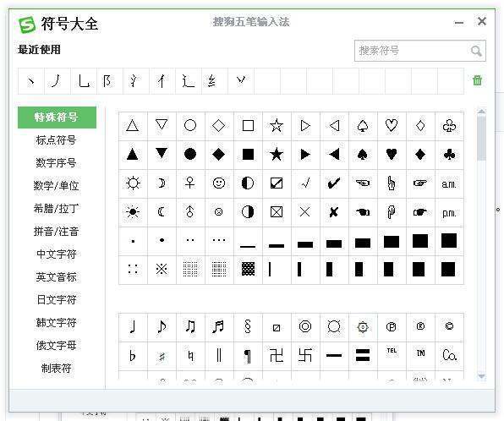Open the 数字序号 category
The width and height of the screenshot is (504, 421).
point(57,163)
